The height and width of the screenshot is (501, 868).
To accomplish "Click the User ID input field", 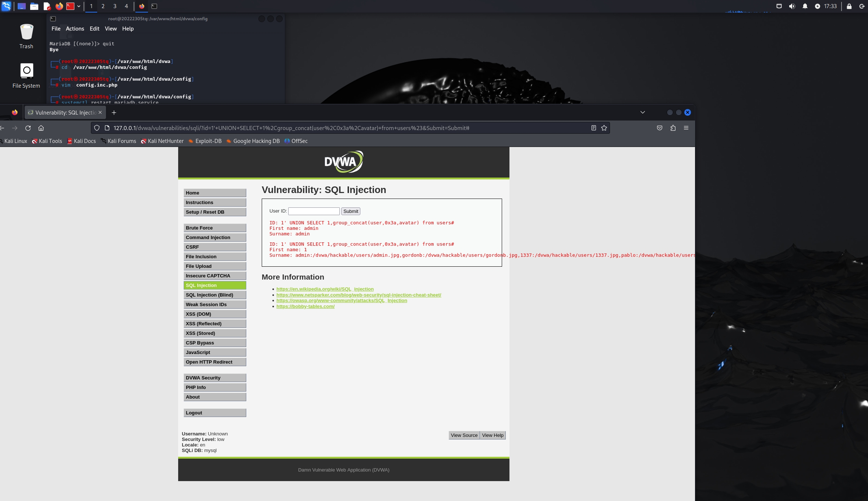I will (314, 211).
